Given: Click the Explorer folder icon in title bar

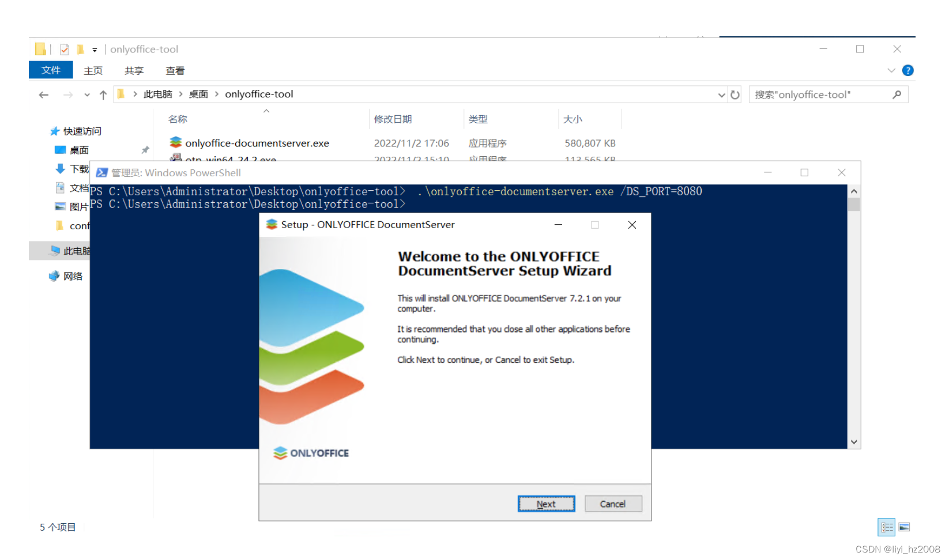Looking at the screenshot, I should coord(40,49).
